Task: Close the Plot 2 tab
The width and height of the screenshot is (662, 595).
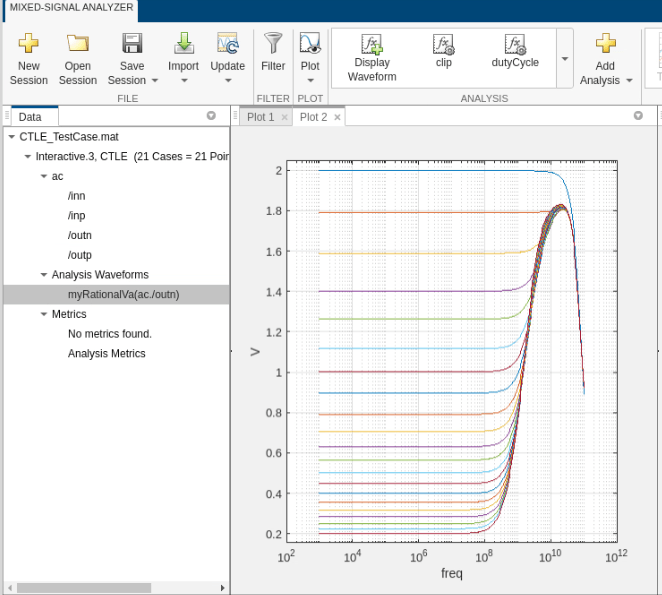Action: (x=337, y=117)
